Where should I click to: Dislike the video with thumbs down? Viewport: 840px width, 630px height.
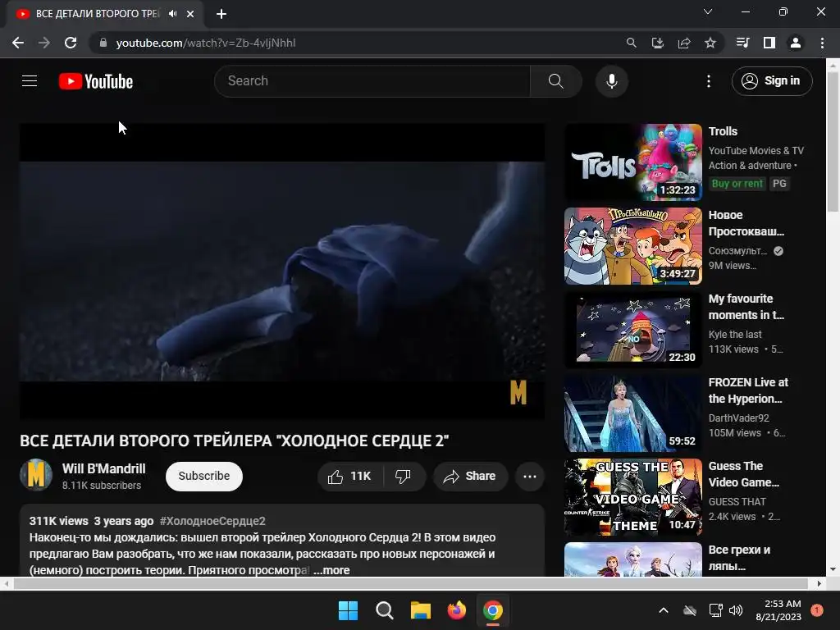404,477
